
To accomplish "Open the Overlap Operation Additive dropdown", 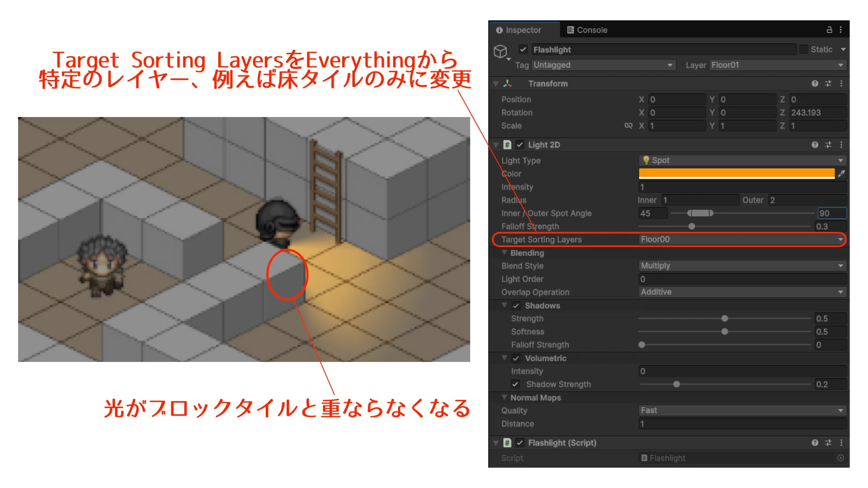I will tap(742, 292).
